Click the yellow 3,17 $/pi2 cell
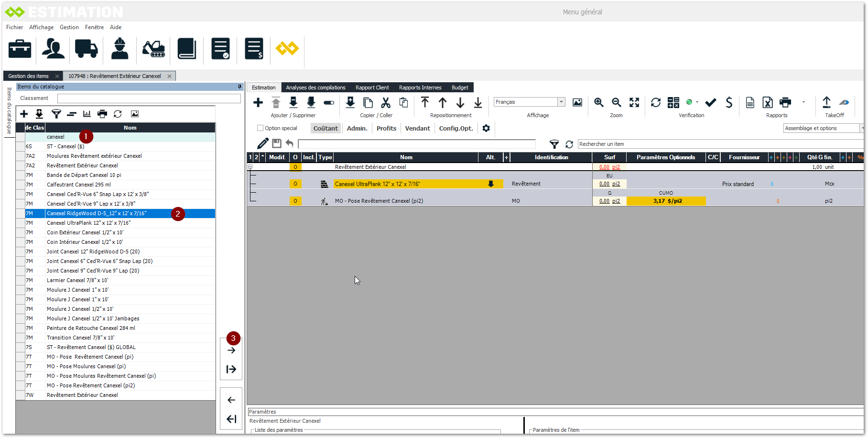 click(666, 201)
